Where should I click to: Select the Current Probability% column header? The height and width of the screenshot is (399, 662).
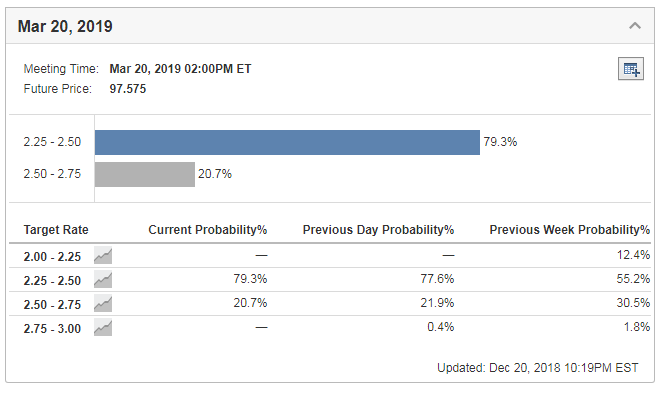[208, 230]
